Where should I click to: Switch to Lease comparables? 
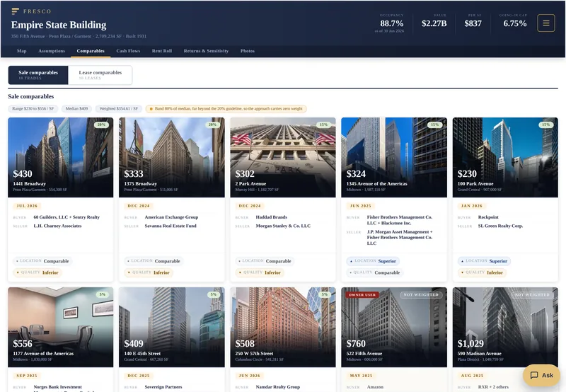tap(100, 75)
